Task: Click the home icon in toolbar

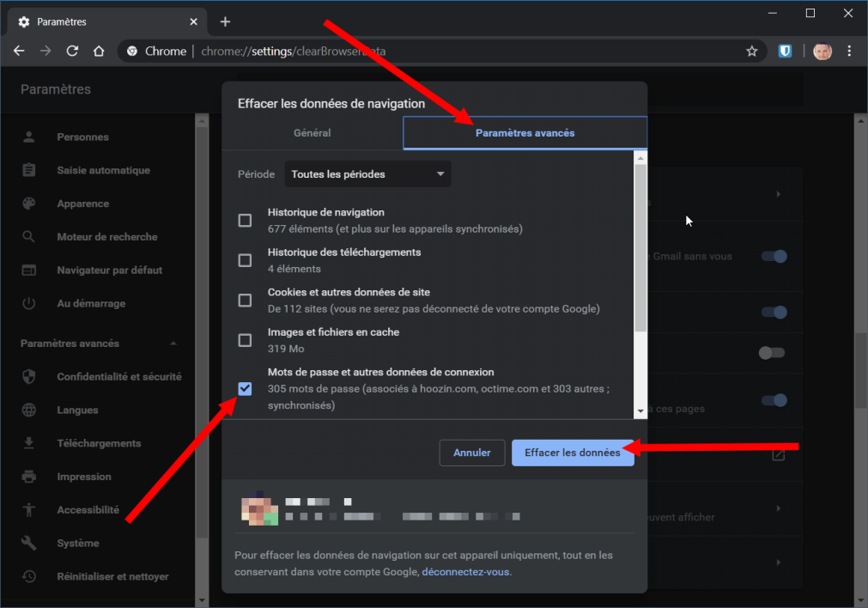Action: (x=99, y=51)
